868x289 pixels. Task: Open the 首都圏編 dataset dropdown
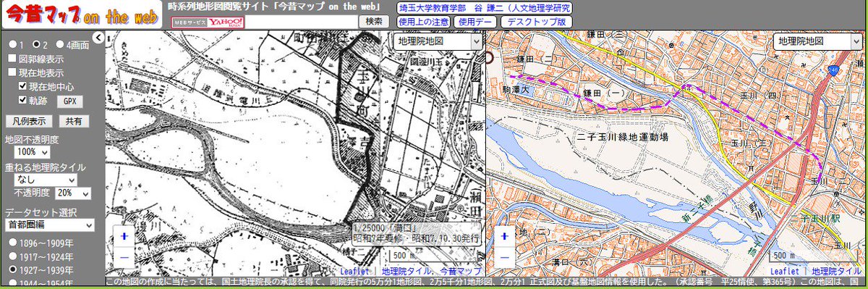(x=49, y=225)
